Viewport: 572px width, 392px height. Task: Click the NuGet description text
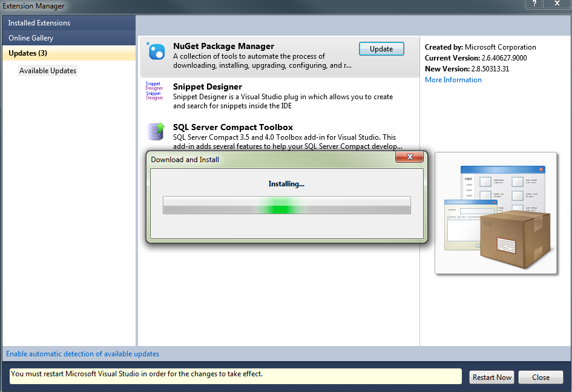coord(262,61)
